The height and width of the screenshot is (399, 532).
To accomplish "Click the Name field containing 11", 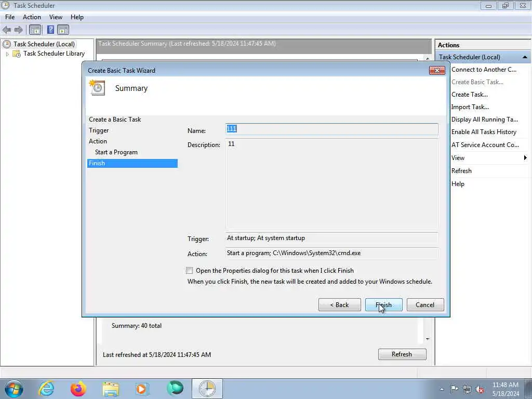I will point(332,129).
